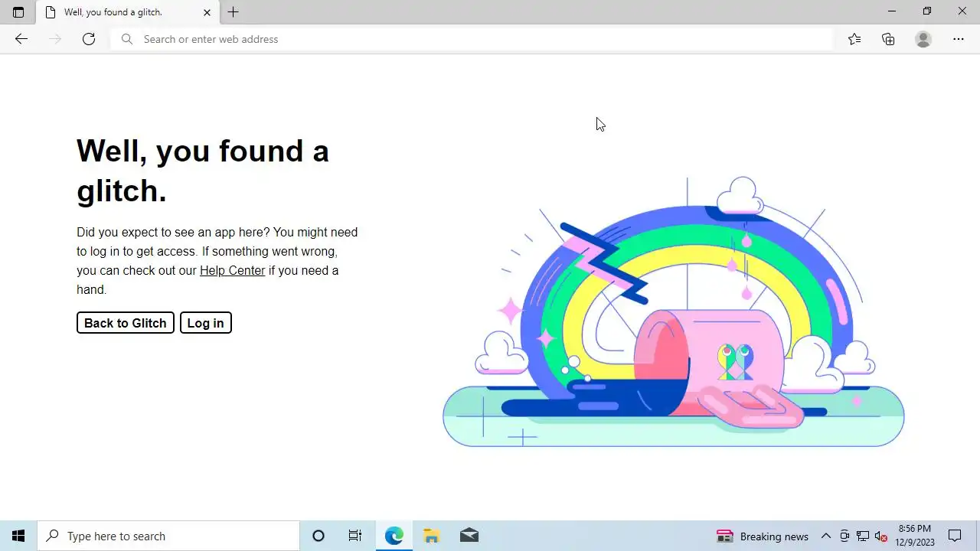Open the profile avatar icon

click(x=923, y=39)
